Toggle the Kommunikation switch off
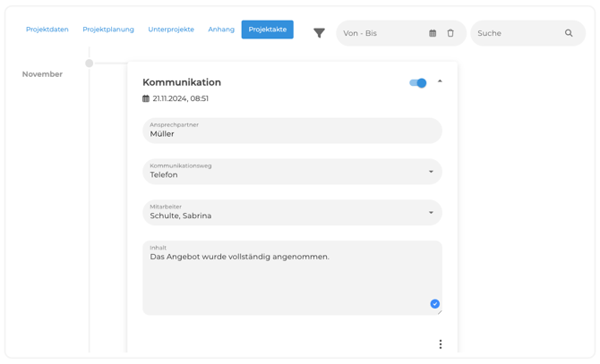 [x=418, y=82]
